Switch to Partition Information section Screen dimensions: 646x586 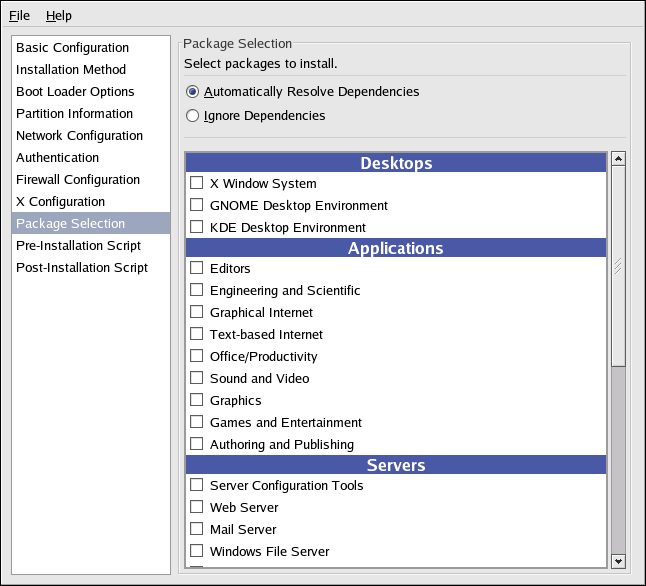pyautogui.click(x=74, y=114)
